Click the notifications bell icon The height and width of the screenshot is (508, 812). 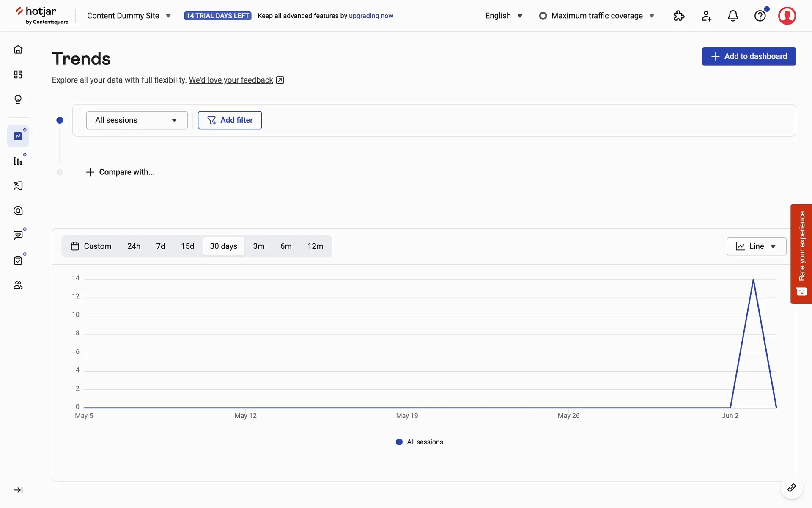[733, 16]
